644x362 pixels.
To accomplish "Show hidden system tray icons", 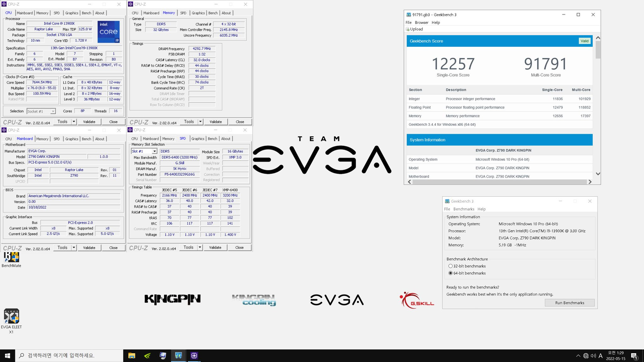I will pyautogui.click(x=578, y=356).
